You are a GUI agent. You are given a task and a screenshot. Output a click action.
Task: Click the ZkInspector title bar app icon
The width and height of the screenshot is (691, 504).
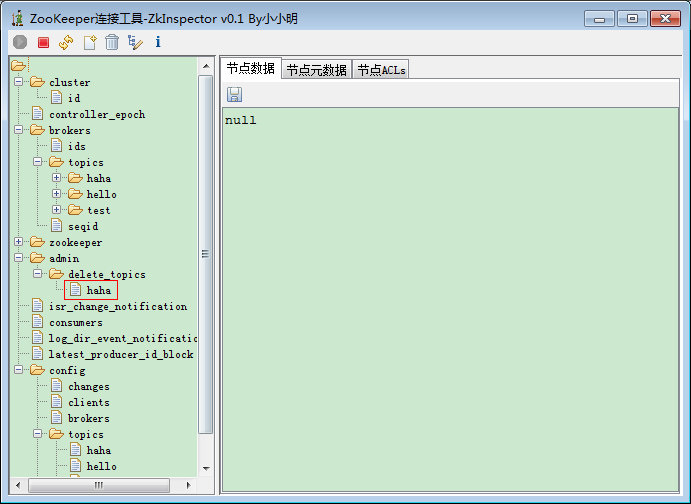coord(18,19)
